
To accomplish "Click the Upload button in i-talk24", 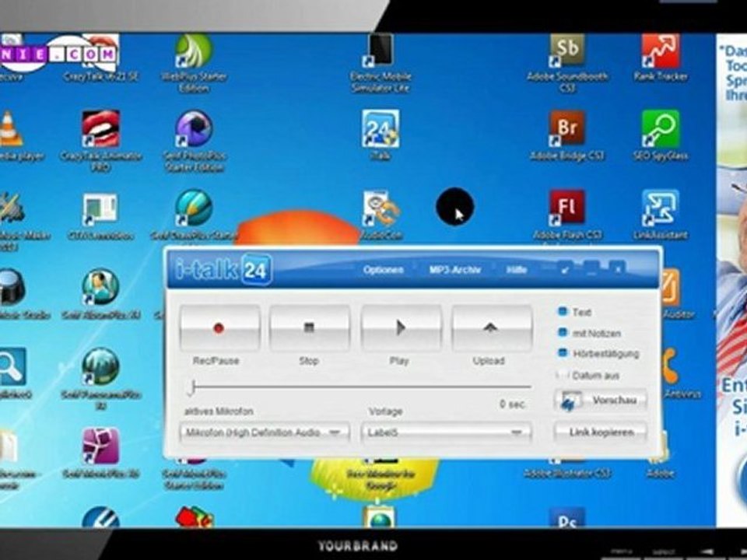I will [491, 328].
